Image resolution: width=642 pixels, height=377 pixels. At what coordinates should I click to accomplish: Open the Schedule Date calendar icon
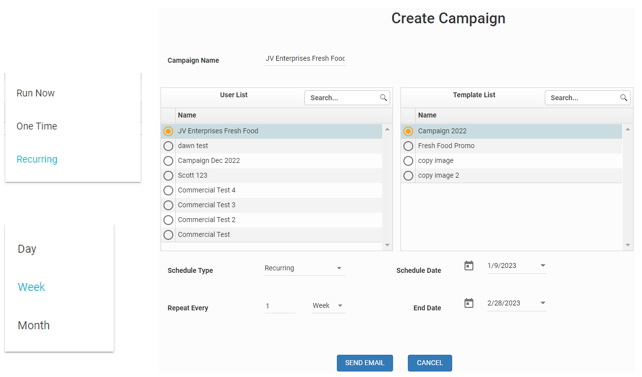[469, 266]
